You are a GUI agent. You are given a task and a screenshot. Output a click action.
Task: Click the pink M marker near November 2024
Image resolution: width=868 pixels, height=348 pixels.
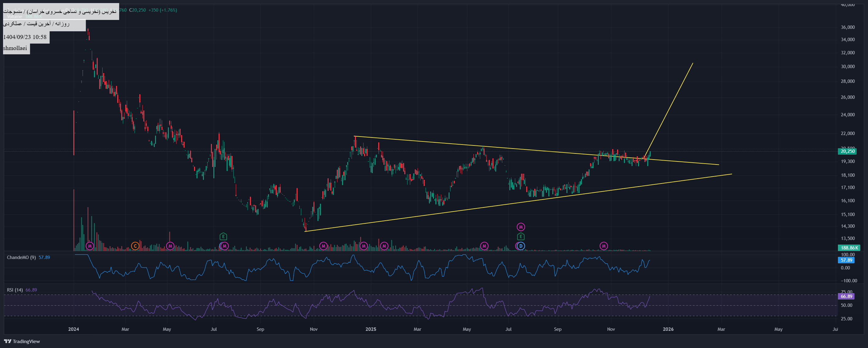click(x=323, y=246)
